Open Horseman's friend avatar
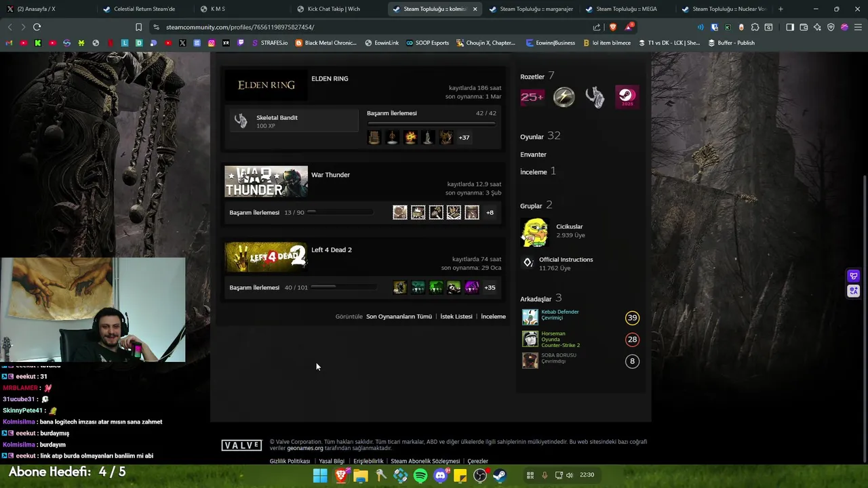 (x=530, y=339)
